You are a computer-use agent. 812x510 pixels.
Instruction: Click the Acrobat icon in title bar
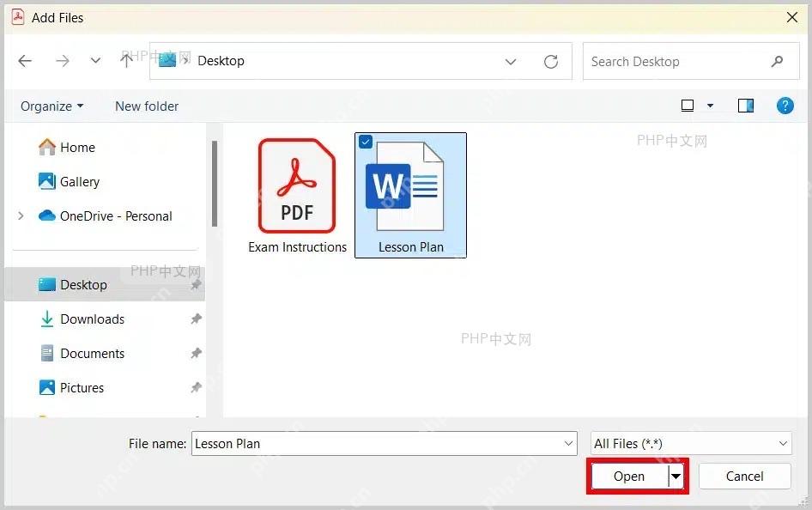click(x=18, y=18)
